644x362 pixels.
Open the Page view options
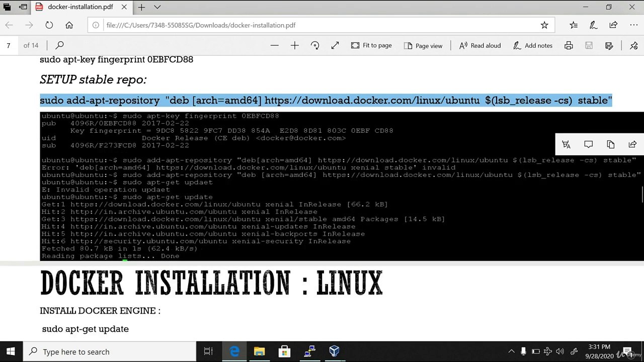pos(423,46)
